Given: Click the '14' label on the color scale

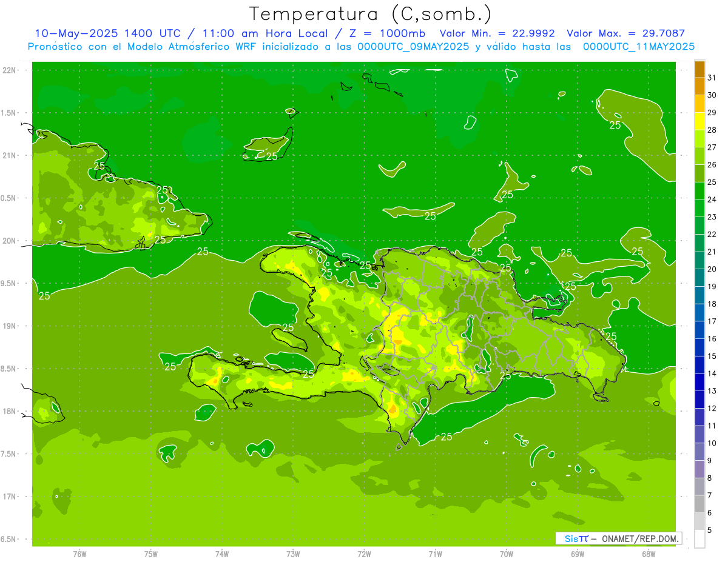Looking at the screenshot, I should click(x=712, y=373).
